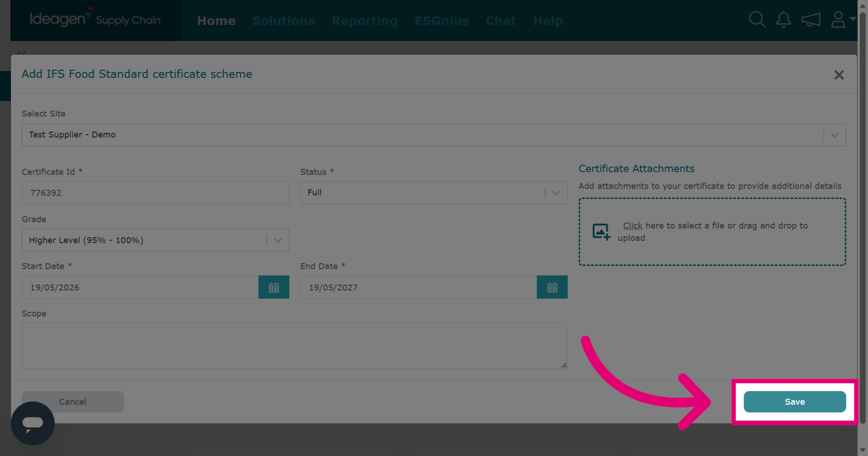Click the Start Date text field
This screenshot has height=456, width=868.
pos(140,287)
